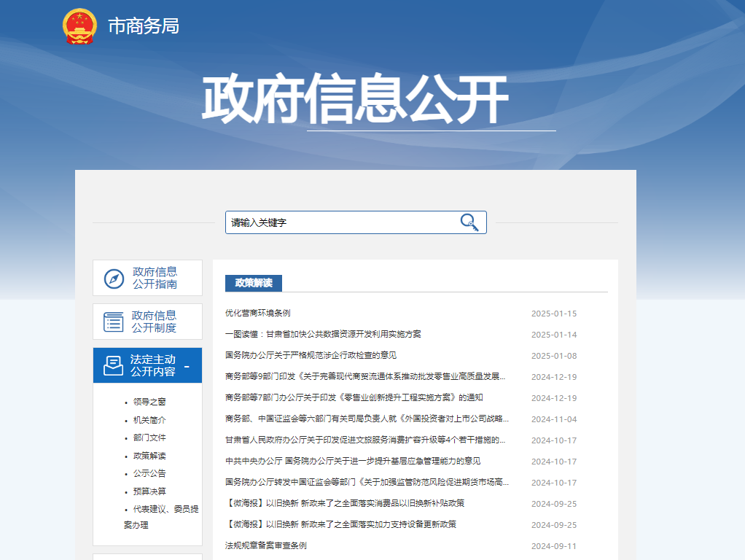745x560 pixels.
Task: Select 机关简介 in the sidebar
Action: 149,420
